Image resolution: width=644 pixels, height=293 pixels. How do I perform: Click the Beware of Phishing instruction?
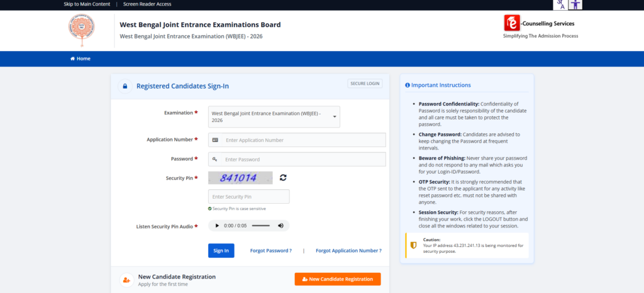(473, 165)
